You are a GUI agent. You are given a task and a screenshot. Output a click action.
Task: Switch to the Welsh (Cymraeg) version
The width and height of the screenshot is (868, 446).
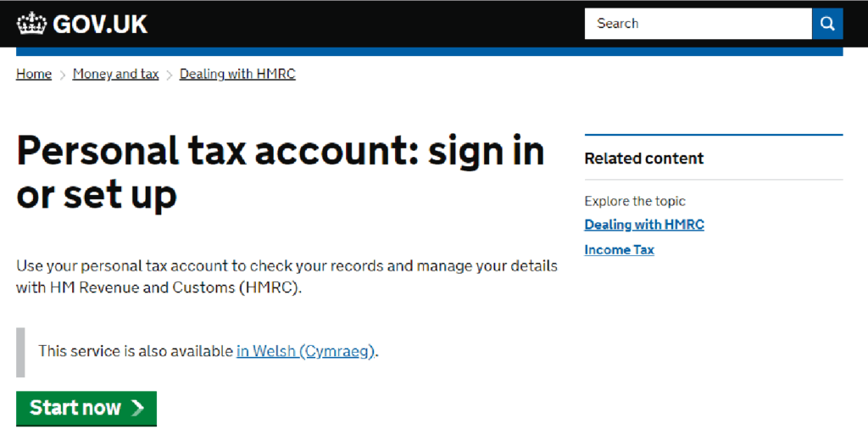click(305, 351)
